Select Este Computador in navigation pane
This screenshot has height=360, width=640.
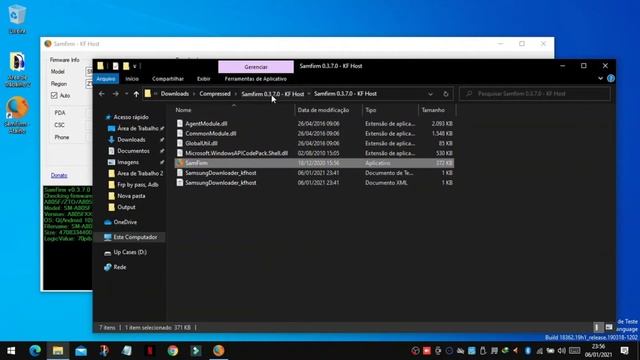tap(135, 237)
